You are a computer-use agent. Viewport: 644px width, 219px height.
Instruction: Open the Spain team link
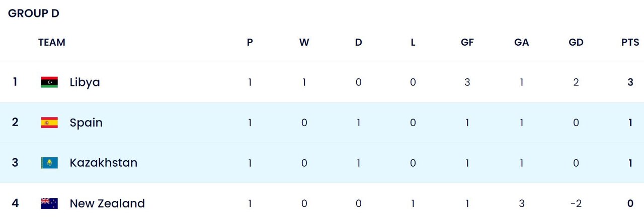coord(86,123)
